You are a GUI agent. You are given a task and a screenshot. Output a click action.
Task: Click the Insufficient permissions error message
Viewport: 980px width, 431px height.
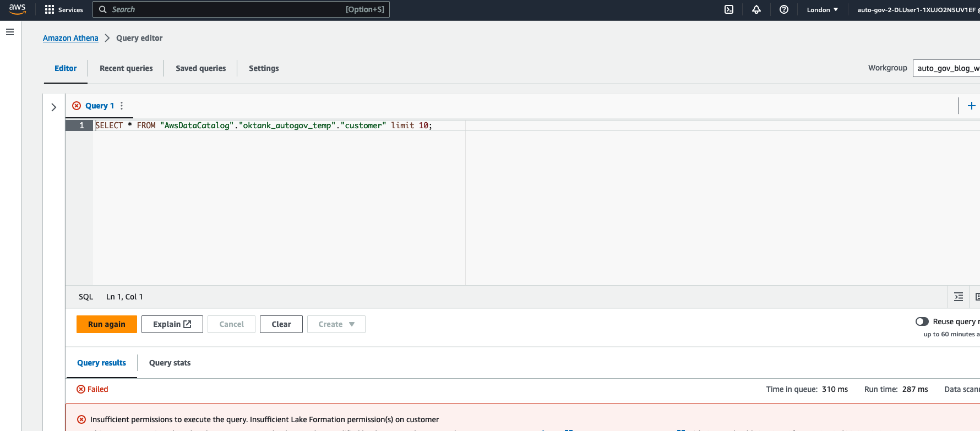(264, 419)
